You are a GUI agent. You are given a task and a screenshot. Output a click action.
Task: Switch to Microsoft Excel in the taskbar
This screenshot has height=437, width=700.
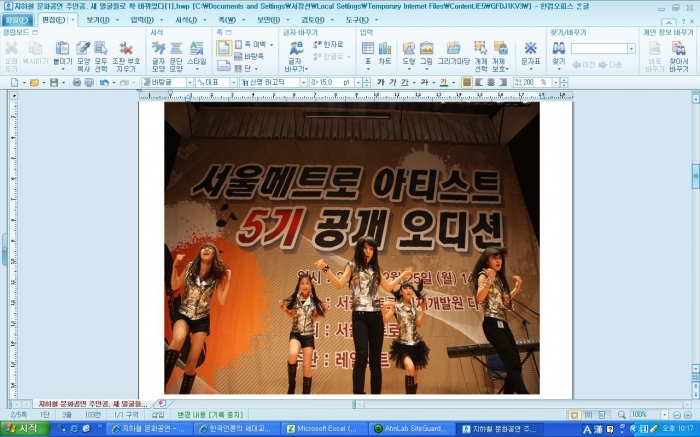[x=326, y=429]
